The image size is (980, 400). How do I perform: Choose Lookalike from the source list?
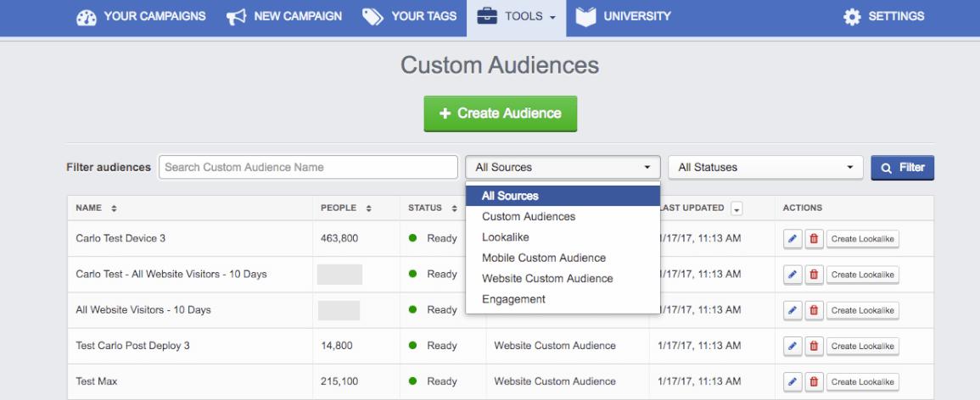(x=563, y=237)
